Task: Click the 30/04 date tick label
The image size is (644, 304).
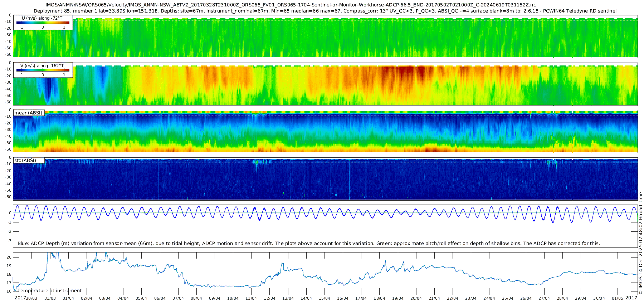Action: pos(599,299)
